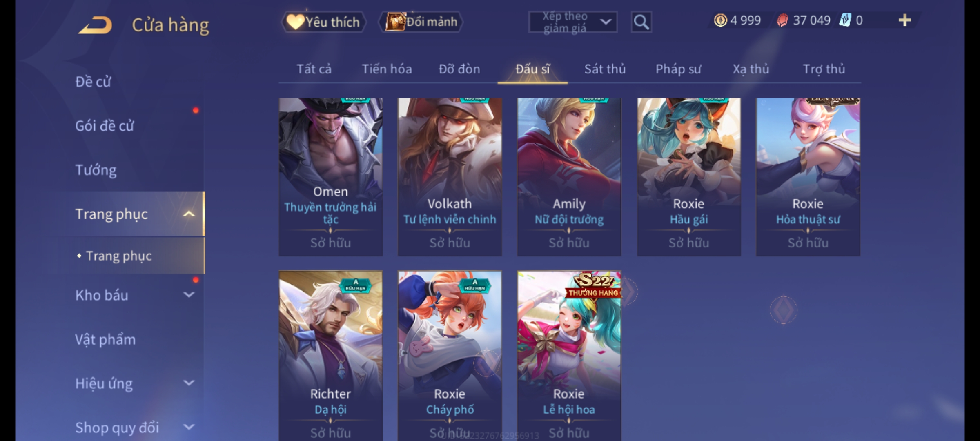Open Roxie Lễ hội hoa skin card
Screen dimensions: 980x441
[x=569, y=356]
